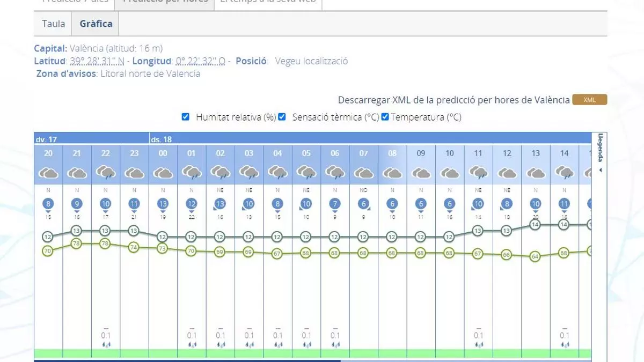Click the humidity 78 data point at hour 21
Image resolution: width=644 pixels, height=362 pixels.
pyautogui.click(x=77, y=244)
